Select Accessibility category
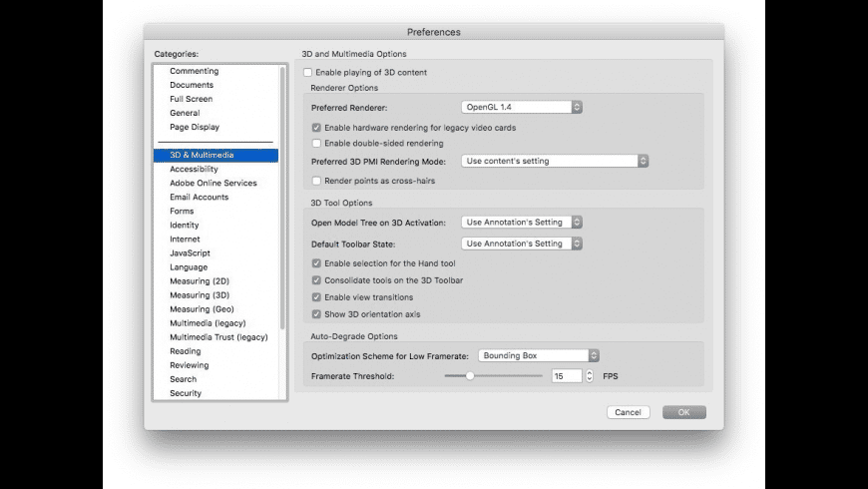This screenshot has width=868, height=489. coord(194,169)
